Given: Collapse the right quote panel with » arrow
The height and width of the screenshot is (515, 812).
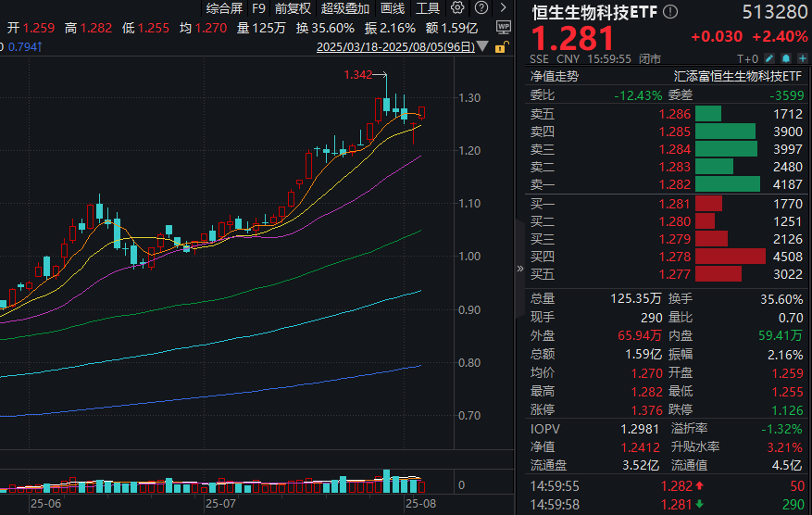Looking at the screenshot, I should [x=519, y=269].
